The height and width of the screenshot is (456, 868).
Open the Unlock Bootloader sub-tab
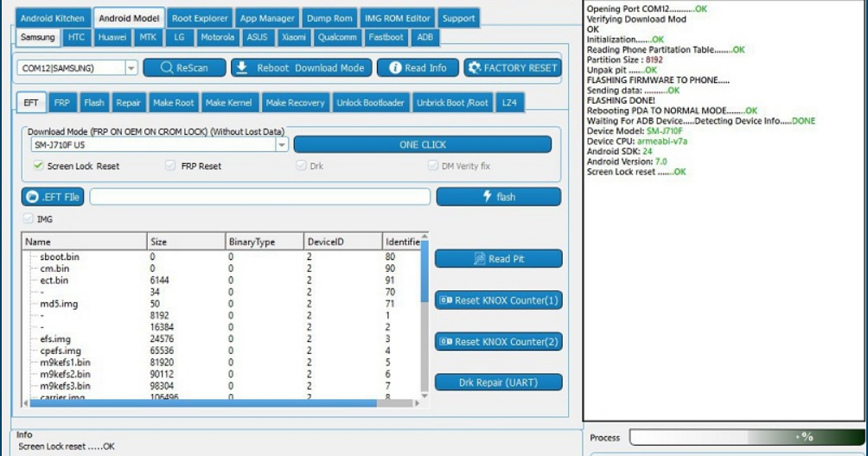coord(370,102)
